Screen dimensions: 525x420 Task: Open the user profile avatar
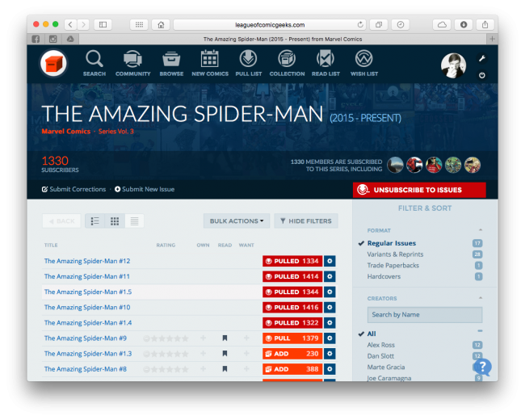453,65
